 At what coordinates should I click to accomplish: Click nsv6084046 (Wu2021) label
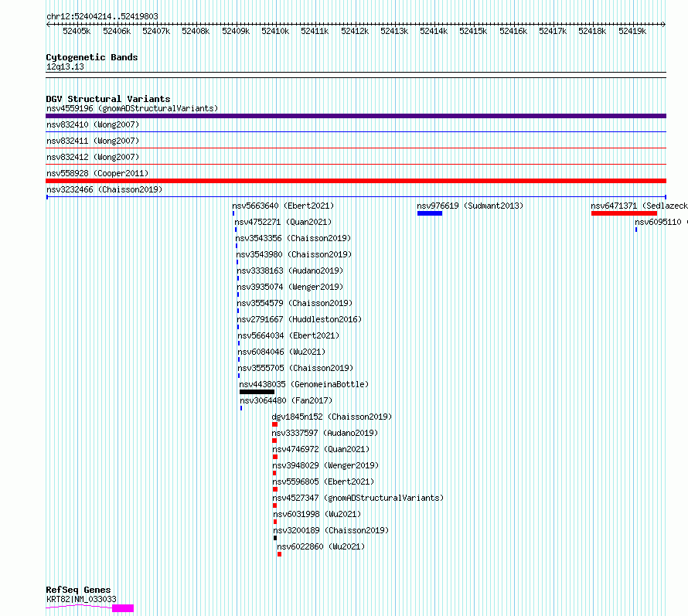(x=281, y=352)
